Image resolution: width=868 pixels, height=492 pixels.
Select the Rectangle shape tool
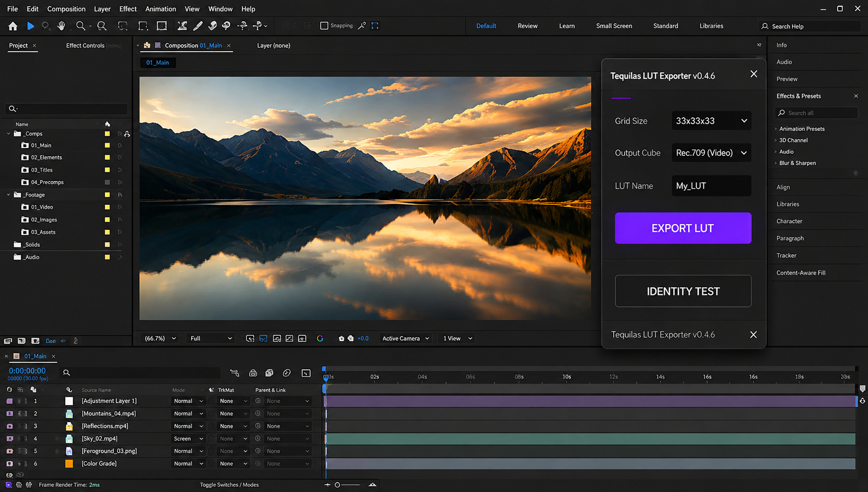pyautogui.click(x=162, y=26)
